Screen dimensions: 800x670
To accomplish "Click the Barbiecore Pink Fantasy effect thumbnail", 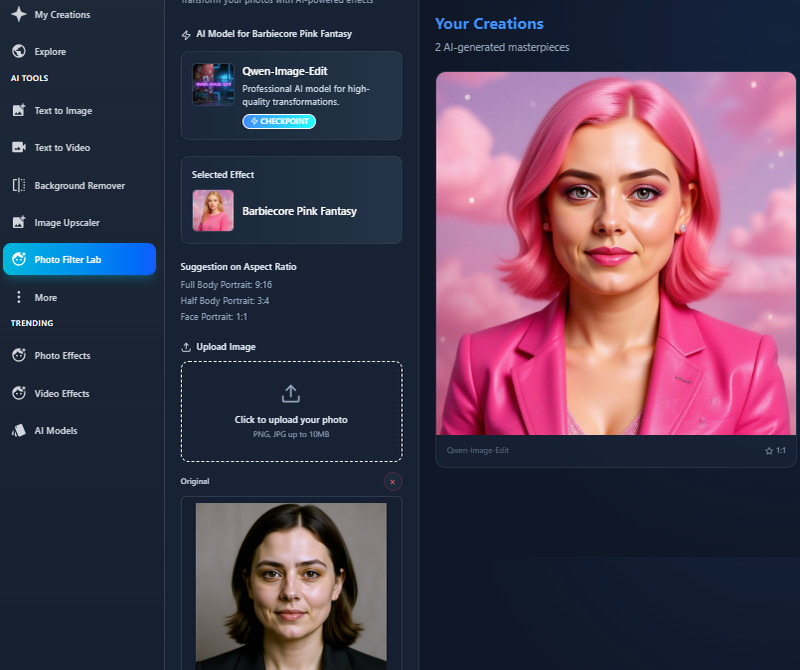I will tap(213, 210).
